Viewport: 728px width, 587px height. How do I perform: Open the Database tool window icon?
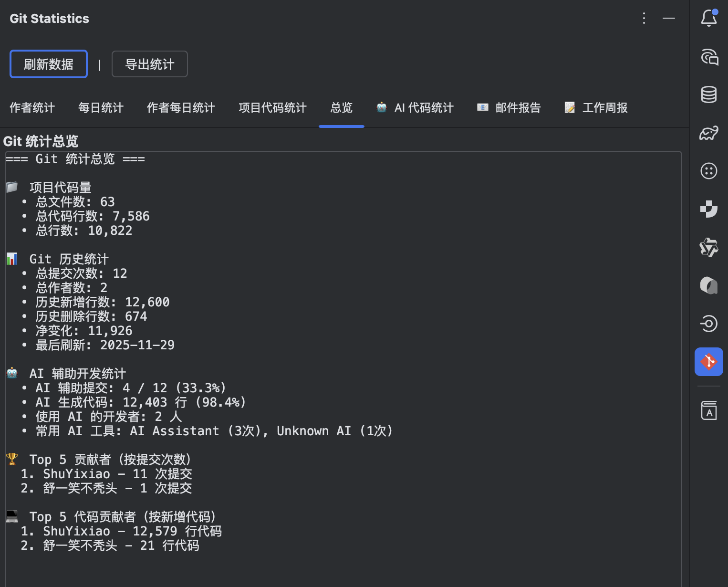[709, 94]
